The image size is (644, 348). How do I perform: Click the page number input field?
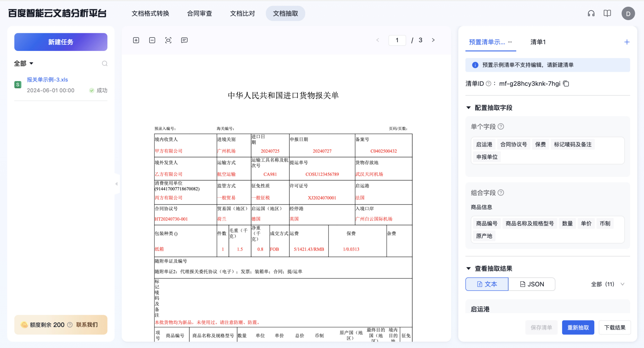pos(397,40)
